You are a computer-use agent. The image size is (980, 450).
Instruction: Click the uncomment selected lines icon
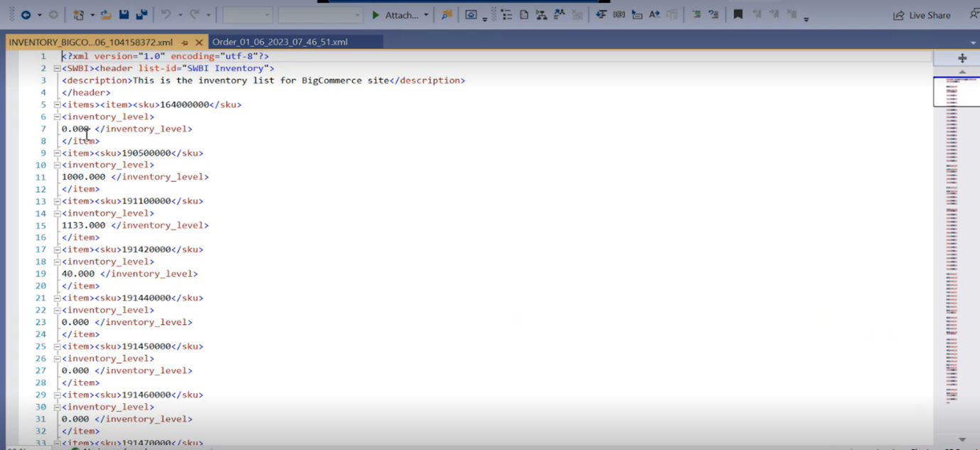click(x=714, y=15)
